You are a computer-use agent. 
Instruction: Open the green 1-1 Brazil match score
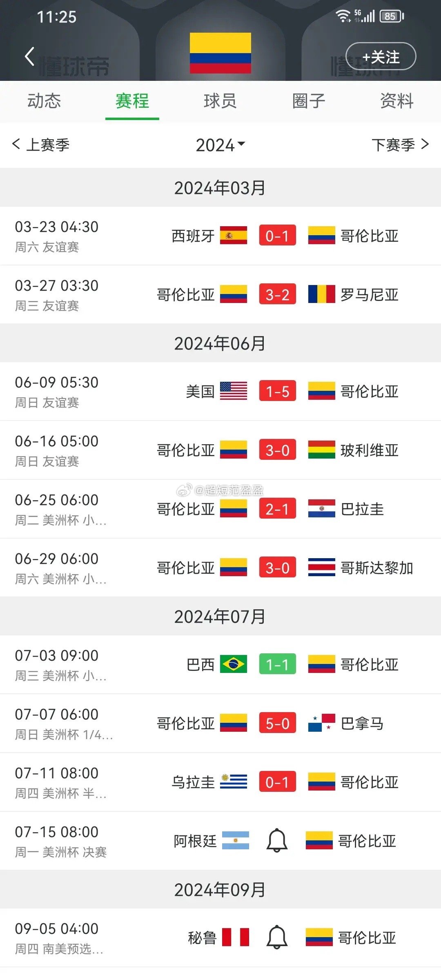tap(277, 664)
